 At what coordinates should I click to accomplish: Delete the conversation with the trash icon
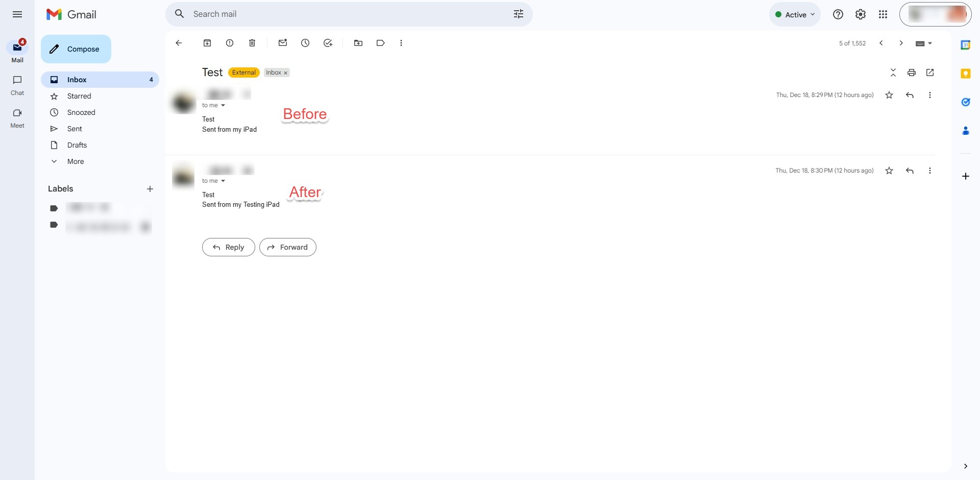252,43
